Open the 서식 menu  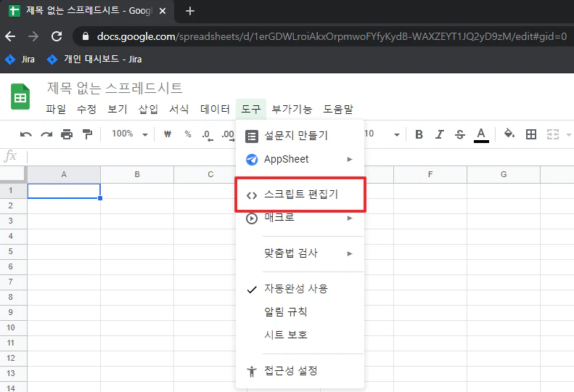click(x=179, y=109)
